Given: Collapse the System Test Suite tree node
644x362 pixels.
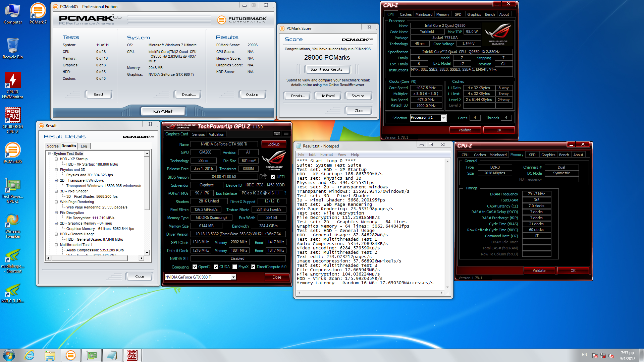Looking at the screenshot, I should (50, 154).
